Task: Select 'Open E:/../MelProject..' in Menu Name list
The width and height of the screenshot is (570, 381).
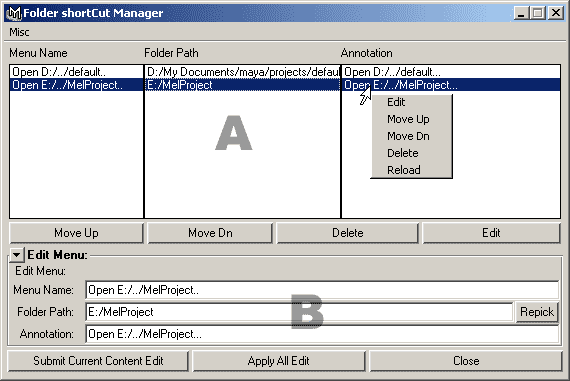Action: (x=76, y=85)
